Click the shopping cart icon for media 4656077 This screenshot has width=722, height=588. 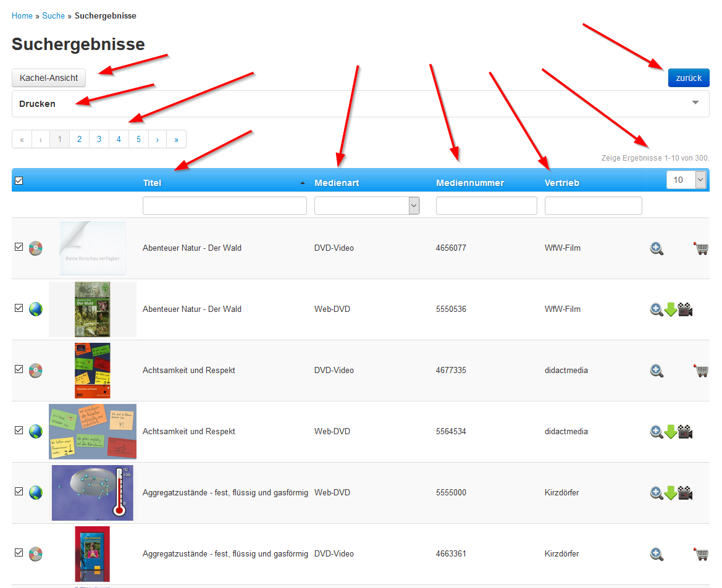(x=701, y=249)
